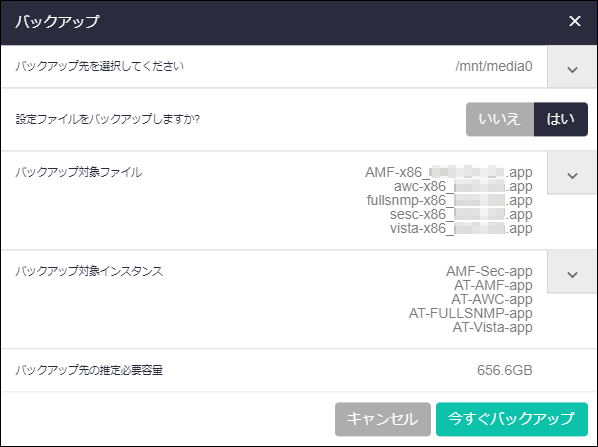598x447 pixels.
Task: Click the 656.6GB estimated capacity value
Action: [x=505, y=370]
